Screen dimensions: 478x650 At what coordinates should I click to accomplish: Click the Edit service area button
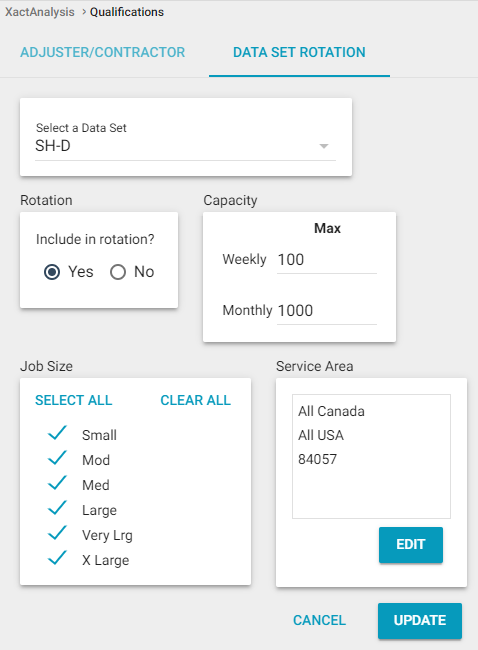(x=411, y=545)
